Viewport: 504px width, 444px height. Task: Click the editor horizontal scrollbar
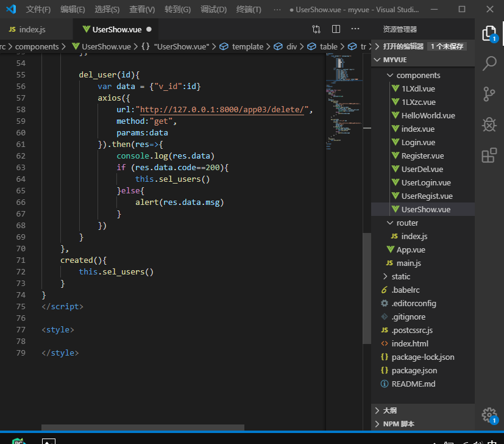(x=143, y=428)
